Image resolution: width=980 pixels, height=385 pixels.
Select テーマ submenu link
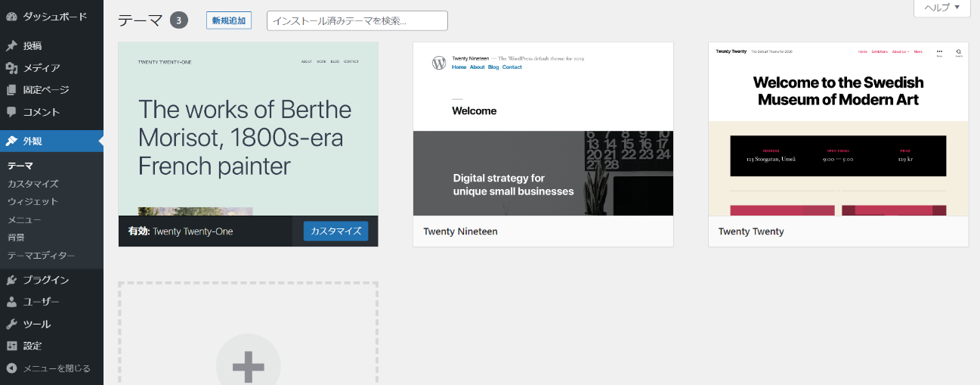point(20,166)
